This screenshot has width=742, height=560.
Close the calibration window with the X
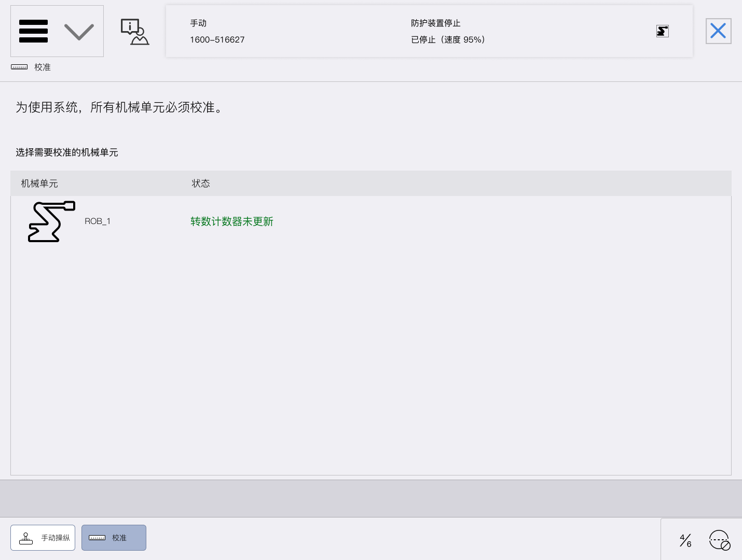[718, 31]
